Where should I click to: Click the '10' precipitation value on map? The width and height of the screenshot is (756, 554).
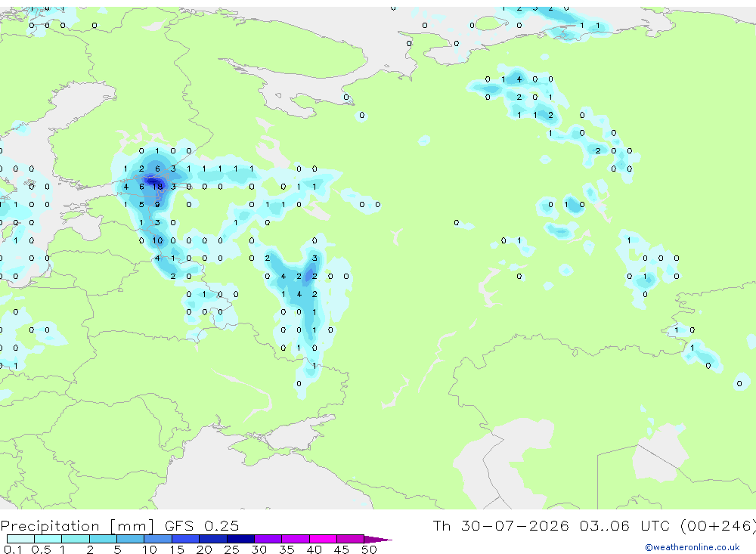(157, 240)
